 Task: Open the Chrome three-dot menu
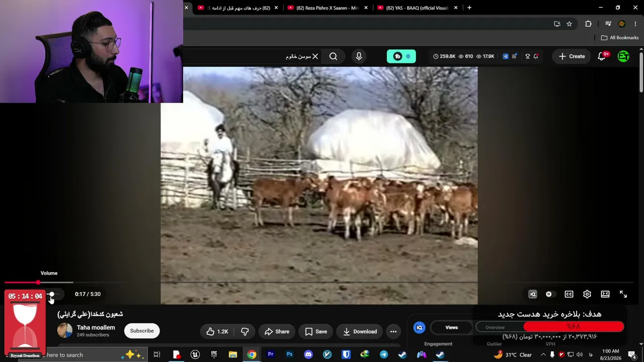635,24
